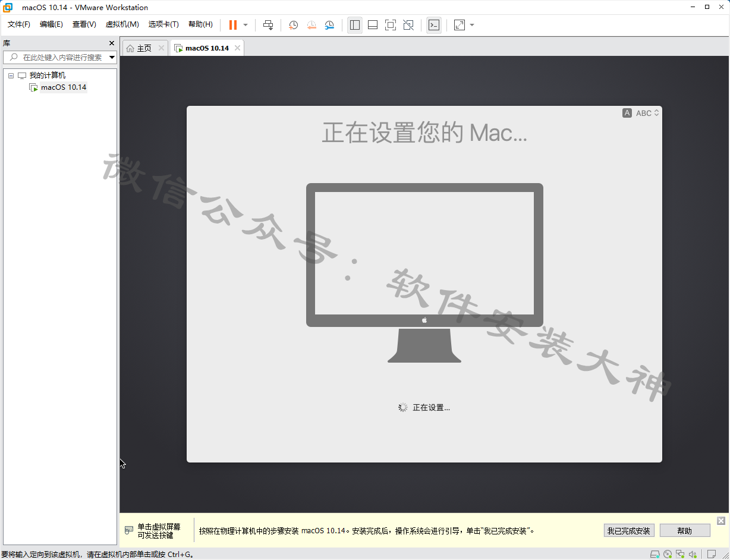
Task: Close the 主页 tab
Action: pyautogui.click(x=161, y=48)
